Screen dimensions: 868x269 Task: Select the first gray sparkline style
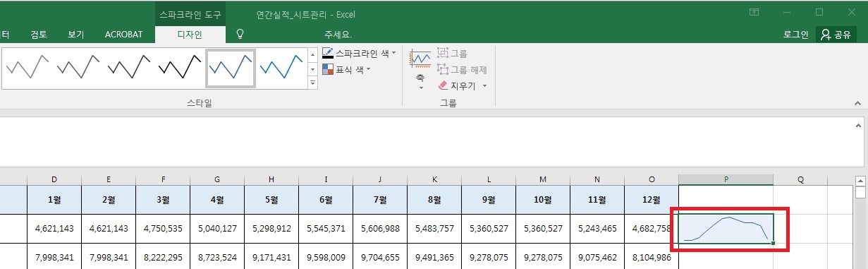pos(27,68)
